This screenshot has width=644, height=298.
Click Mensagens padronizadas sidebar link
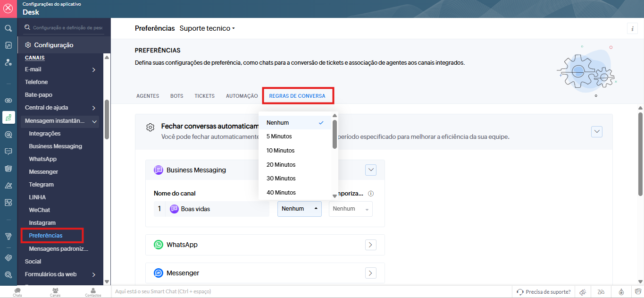pyautogui.click(x=58, y=248)
